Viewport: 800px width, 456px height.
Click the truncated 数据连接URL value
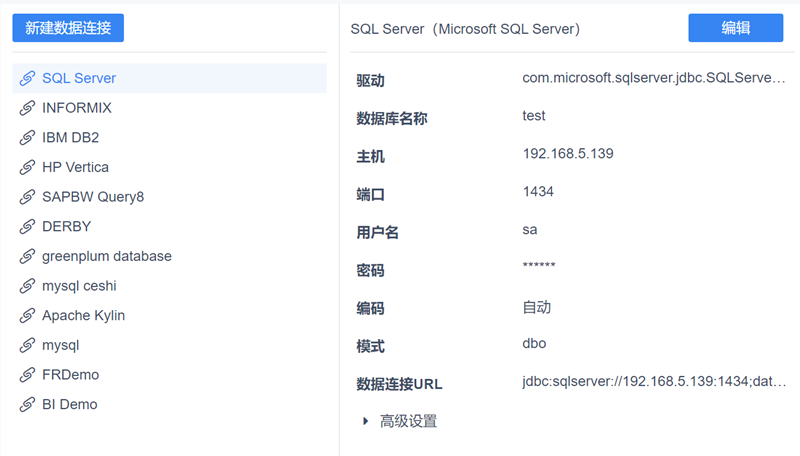pos(654,382)
